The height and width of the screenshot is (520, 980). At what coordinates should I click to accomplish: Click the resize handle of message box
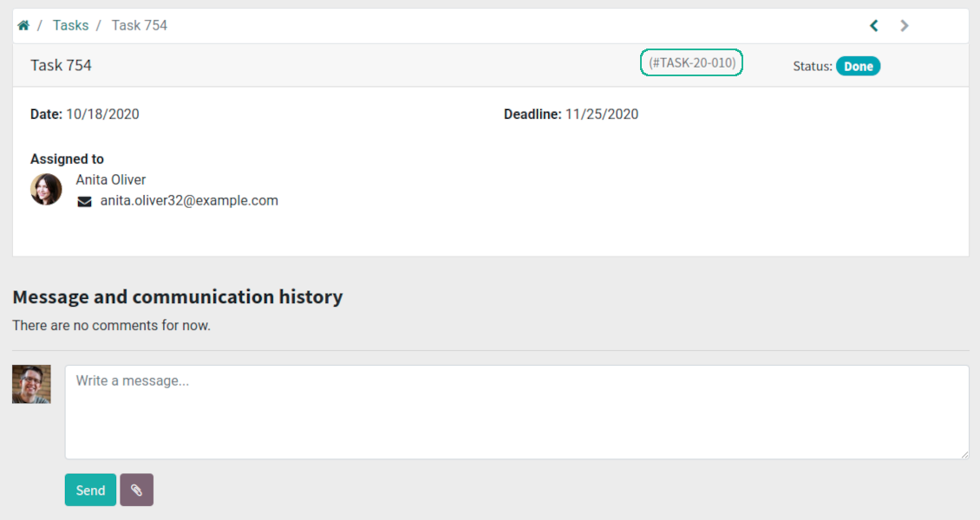(x=964, y=454)
